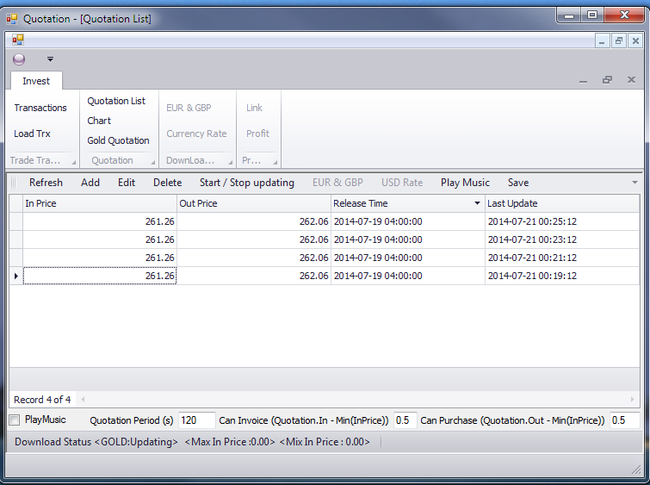This screenshot has height=485, width=650.
Task: Click USD Rate in the toolbar
Action: (402, 182)
